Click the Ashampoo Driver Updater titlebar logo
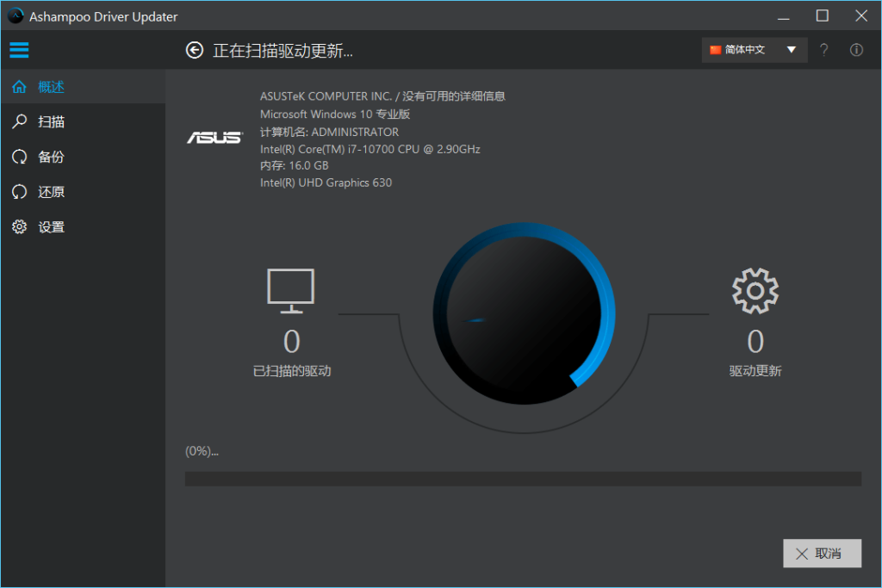 [x=14, y=15]
